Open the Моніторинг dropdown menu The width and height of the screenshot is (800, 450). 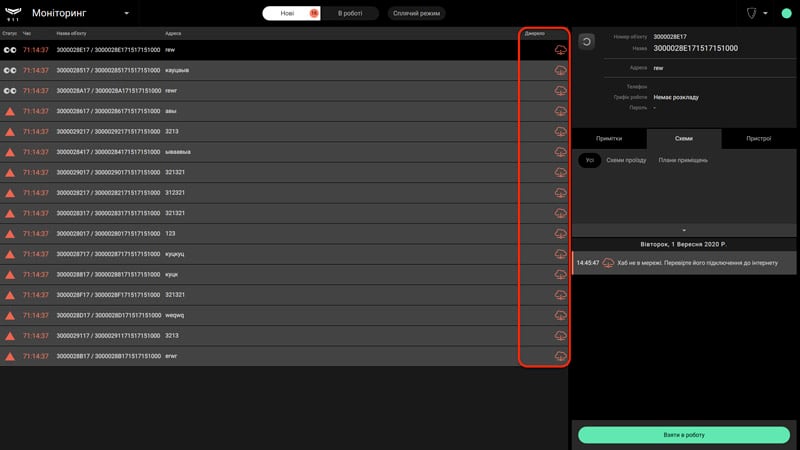click(x=127, y=13)
